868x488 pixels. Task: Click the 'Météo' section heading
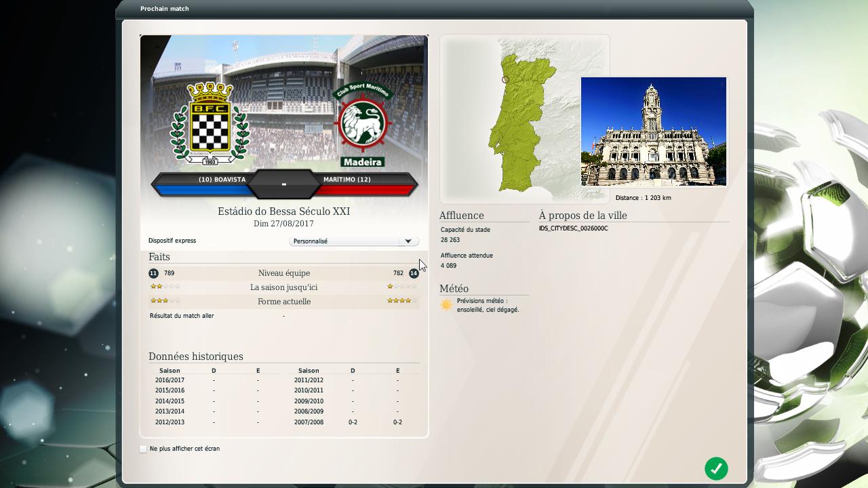454,289
